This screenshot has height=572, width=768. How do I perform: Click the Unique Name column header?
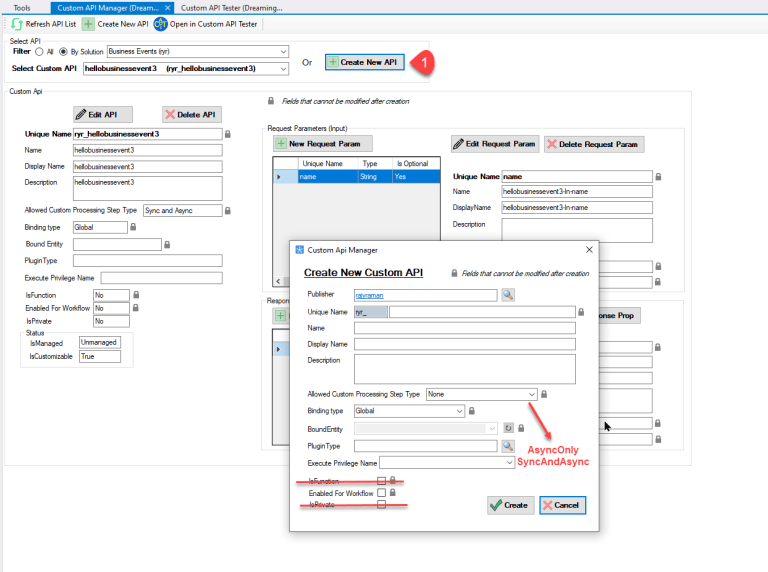tap(322, 164)
